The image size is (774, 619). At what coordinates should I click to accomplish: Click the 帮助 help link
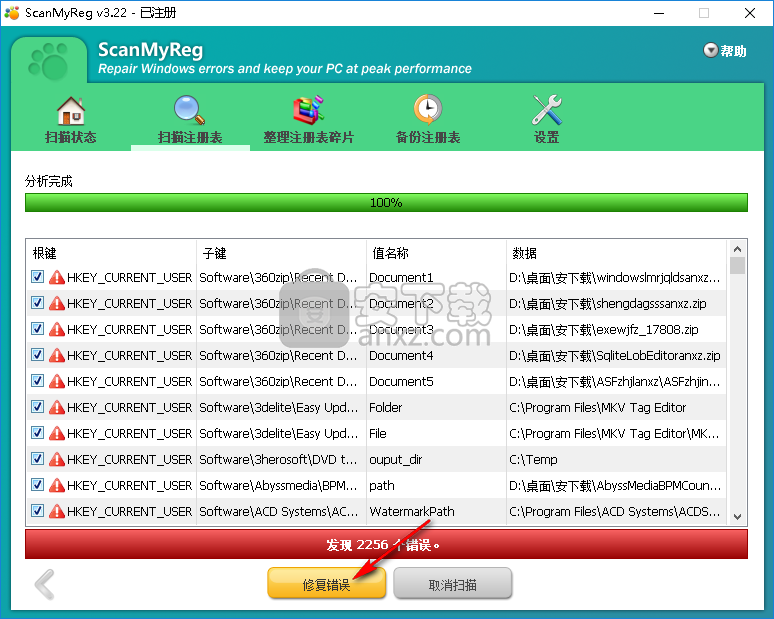[x=733, y=51]
